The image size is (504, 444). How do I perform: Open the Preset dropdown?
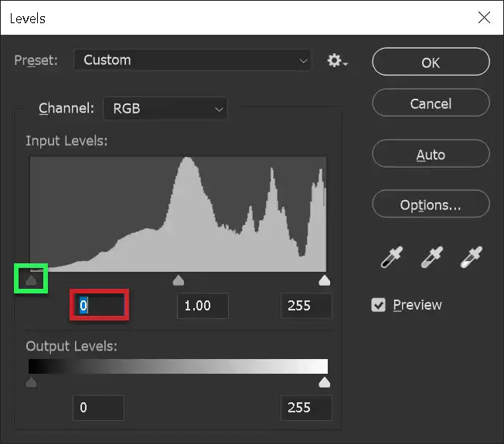click(x=192, y=60)
